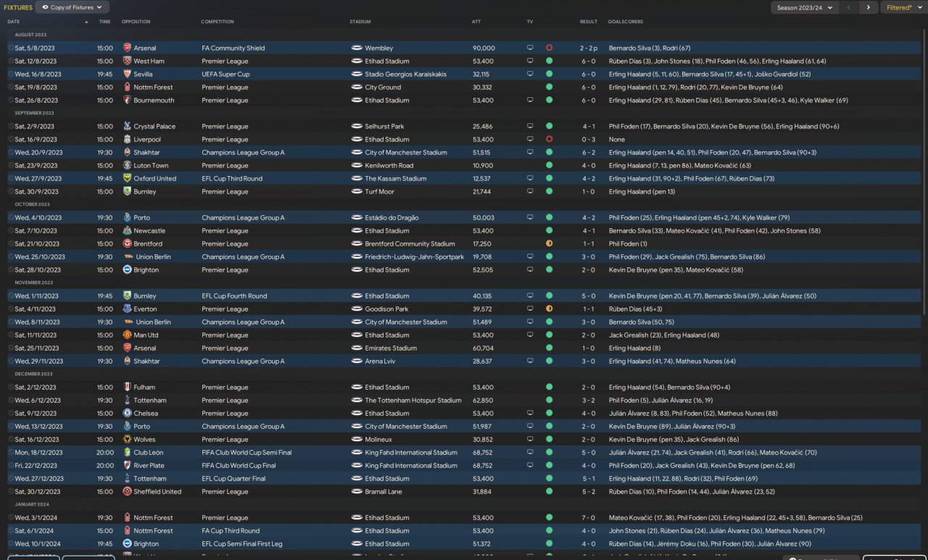The height and width of the screenshot is (560, 928).
Task: Open the Season 2023/24 dropdown
Action: [805, 7]
